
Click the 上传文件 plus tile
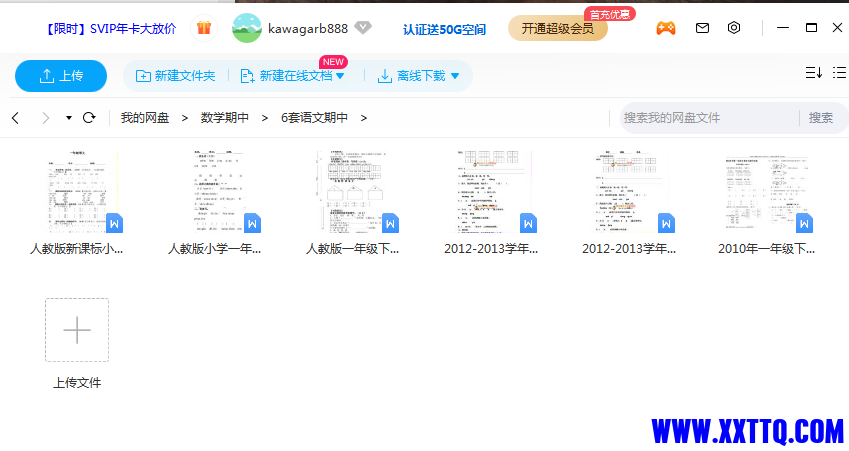coord(77,330)
